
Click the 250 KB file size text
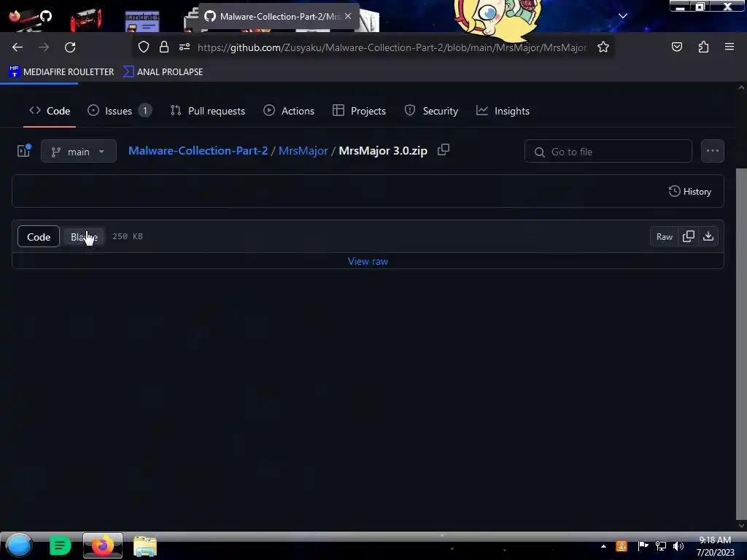pos(128,236)
